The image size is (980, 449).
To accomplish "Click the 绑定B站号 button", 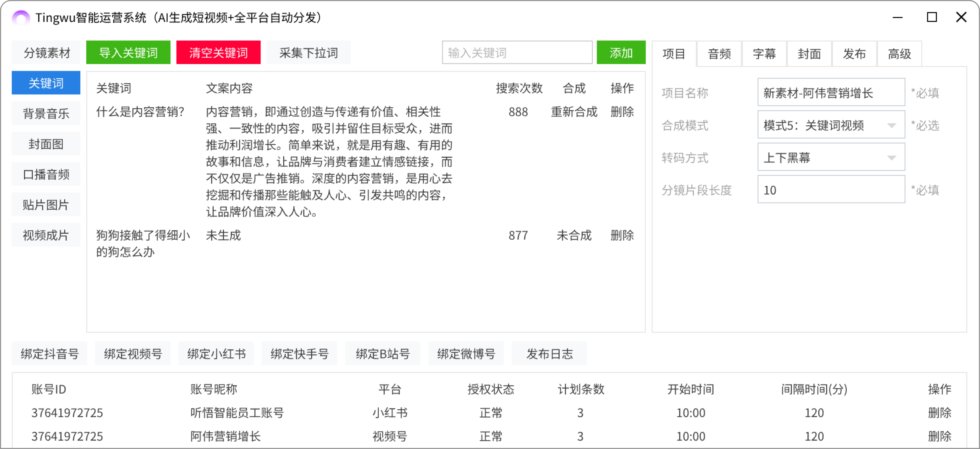I will (383, 354).
